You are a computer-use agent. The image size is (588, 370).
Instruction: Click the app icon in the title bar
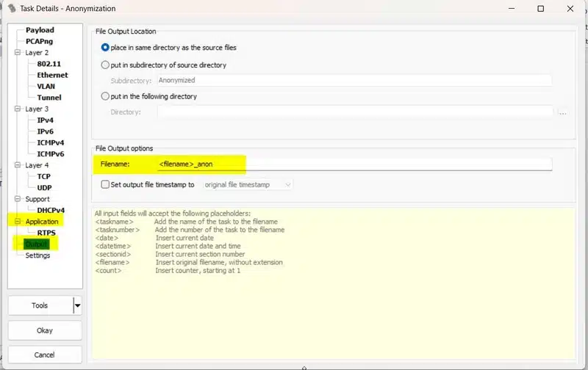12,8
